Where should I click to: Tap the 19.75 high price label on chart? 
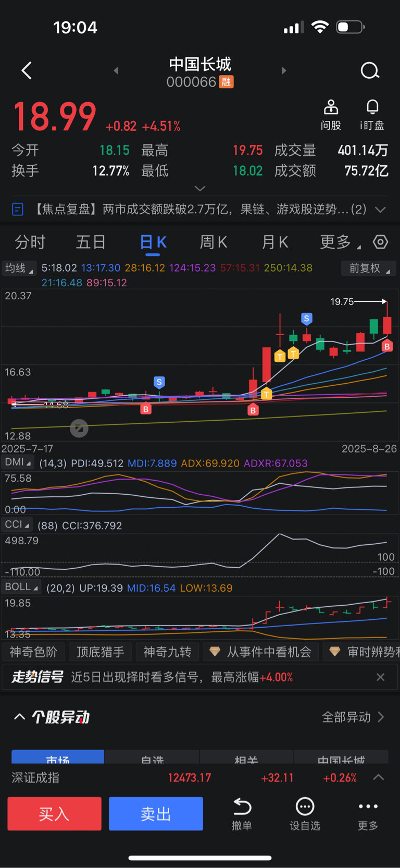coord(342,301)
